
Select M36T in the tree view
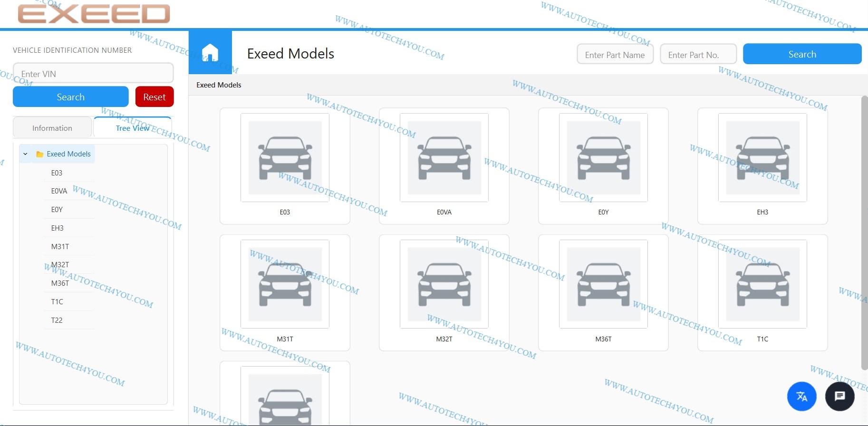point(60,283)
